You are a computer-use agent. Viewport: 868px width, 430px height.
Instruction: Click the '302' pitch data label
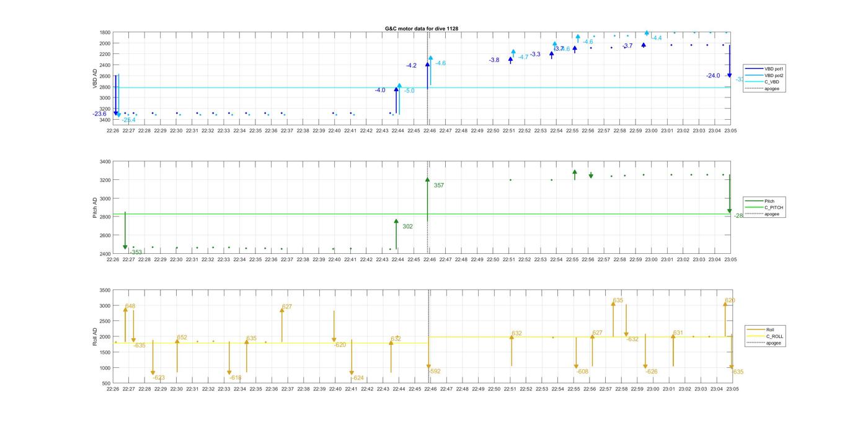407,227
